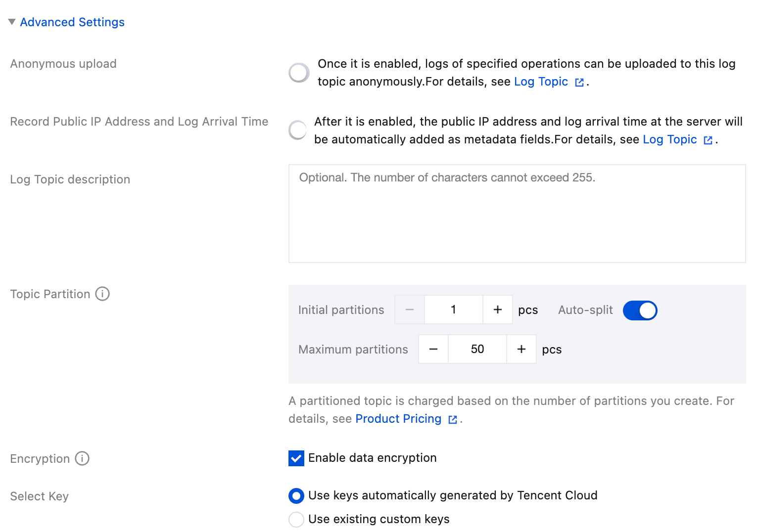Open the Product Pricing link
This screenshot has width=758, height=532.
click(x=398, y=419)
